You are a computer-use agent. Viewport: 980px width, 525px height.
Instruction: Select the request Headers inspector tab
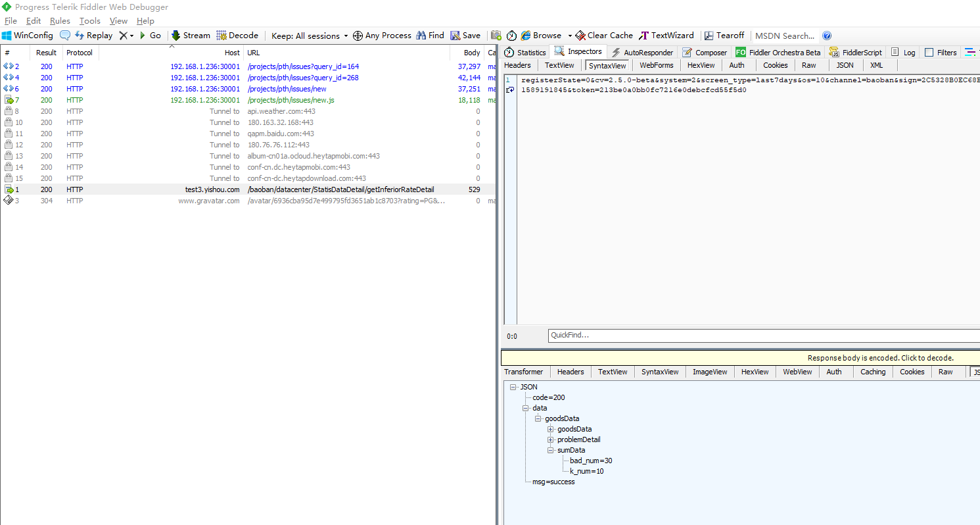(x=517, y=65)
